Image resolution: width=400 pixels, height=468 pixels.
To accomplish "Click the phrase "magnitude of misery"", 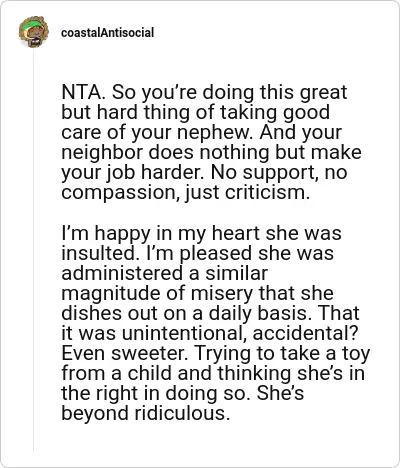I will (x=157, y=294).
